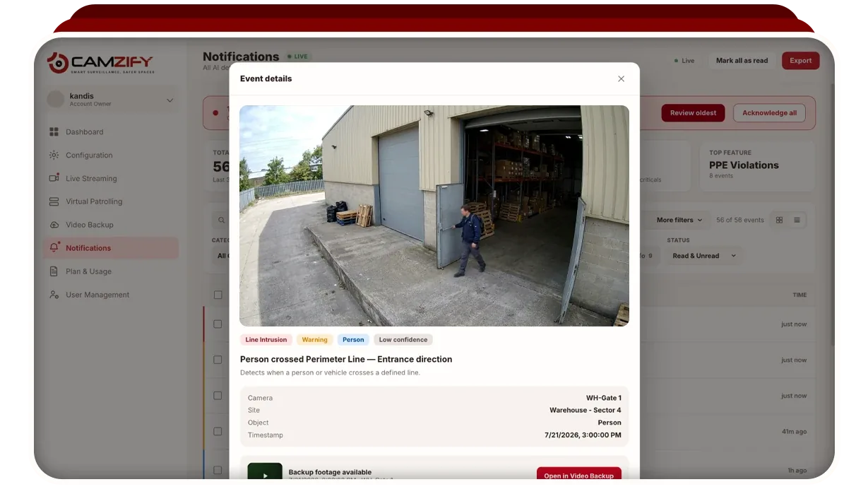The width and height of the screenshot is (868, 489).
Task: Click the 41m ago time cell
Action: pos(794,432)
